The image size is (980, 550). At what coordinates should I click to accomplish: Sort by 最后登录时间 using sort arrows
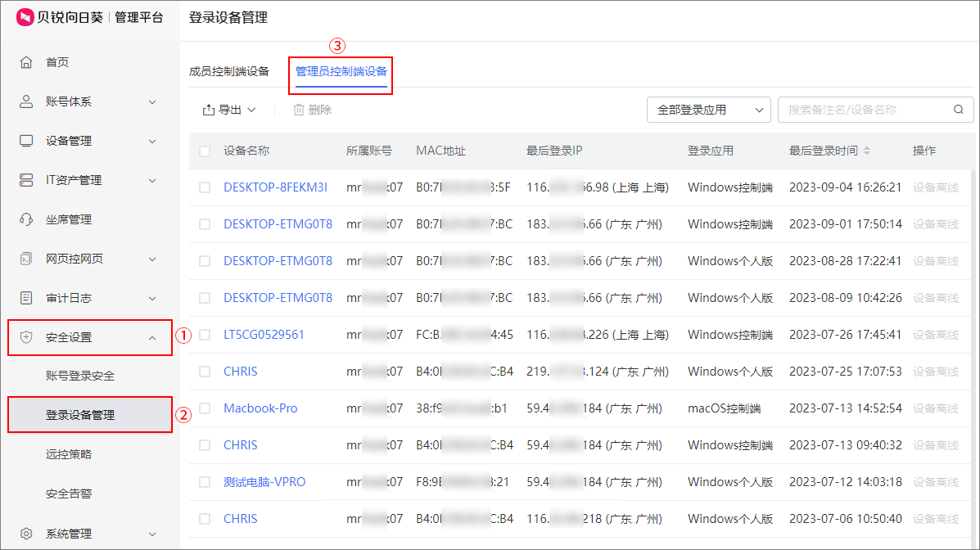867,151
